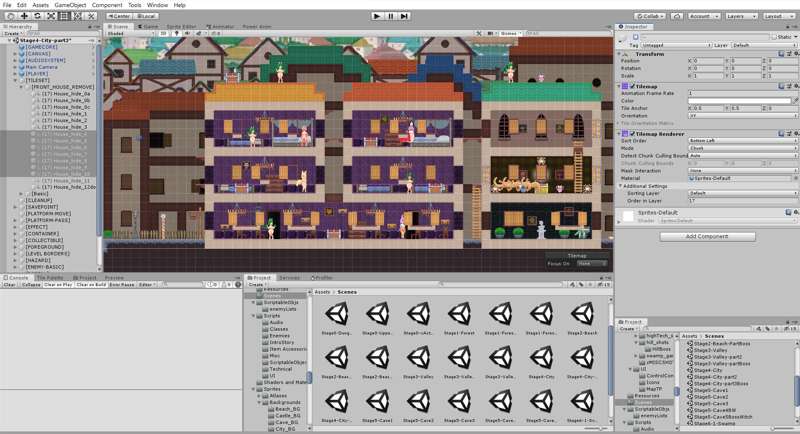Open the Window menu

(x=157, y=5)
